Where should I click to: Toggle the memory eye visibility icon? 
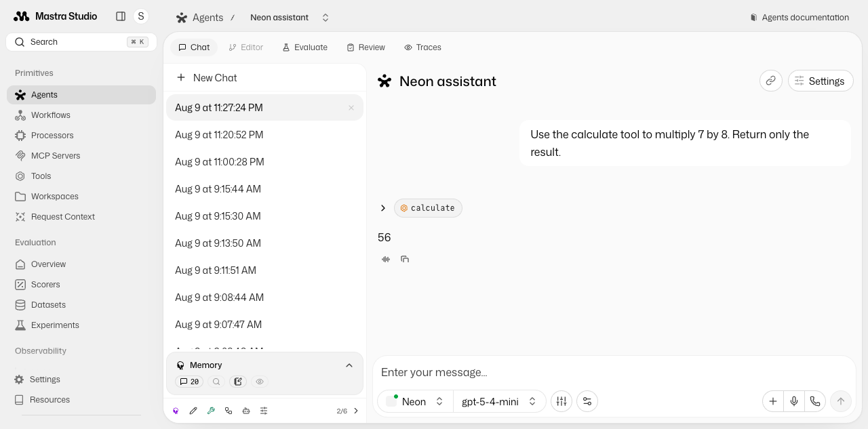pyautogui.click(x=260, y=382)
